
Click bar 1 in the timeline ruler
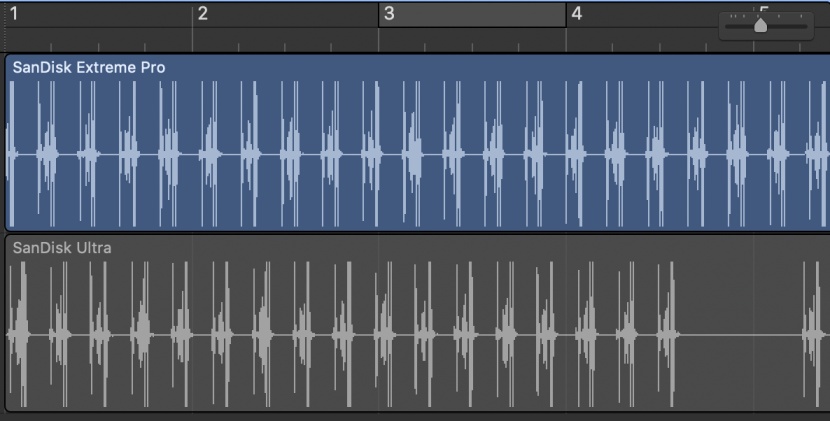pos(14,14)
